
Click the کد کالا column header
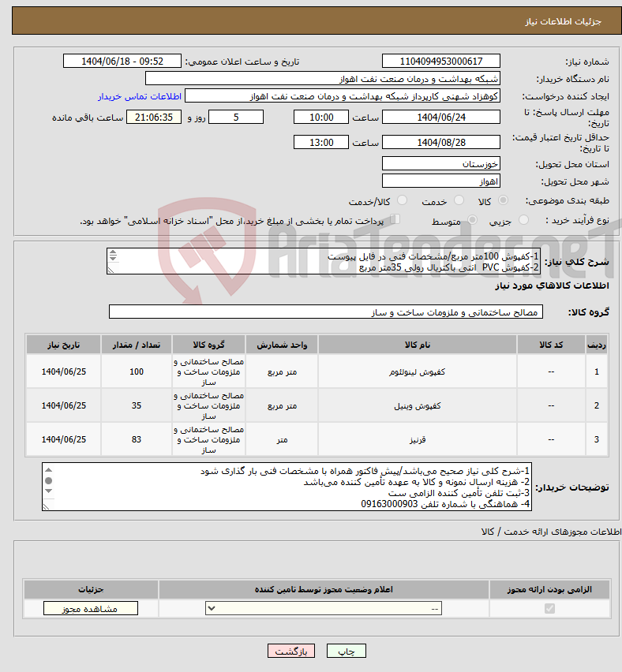tap(551, 345)
